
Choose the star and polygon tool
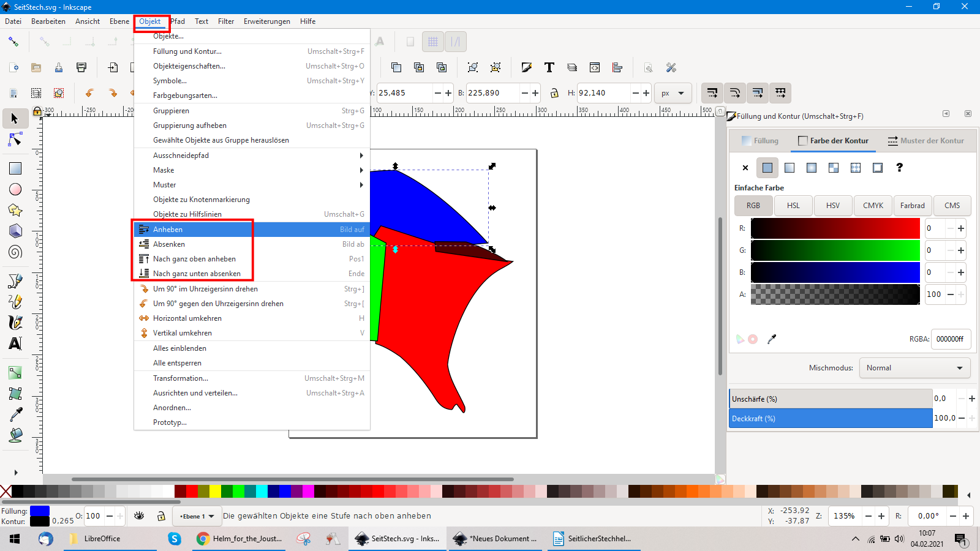click(15, 210)
